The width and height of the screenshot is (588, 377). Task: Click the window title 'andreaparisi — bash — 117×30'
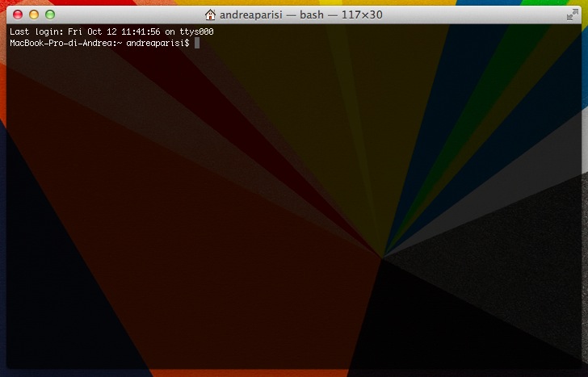pyautogui.click(x=300, y=15)
